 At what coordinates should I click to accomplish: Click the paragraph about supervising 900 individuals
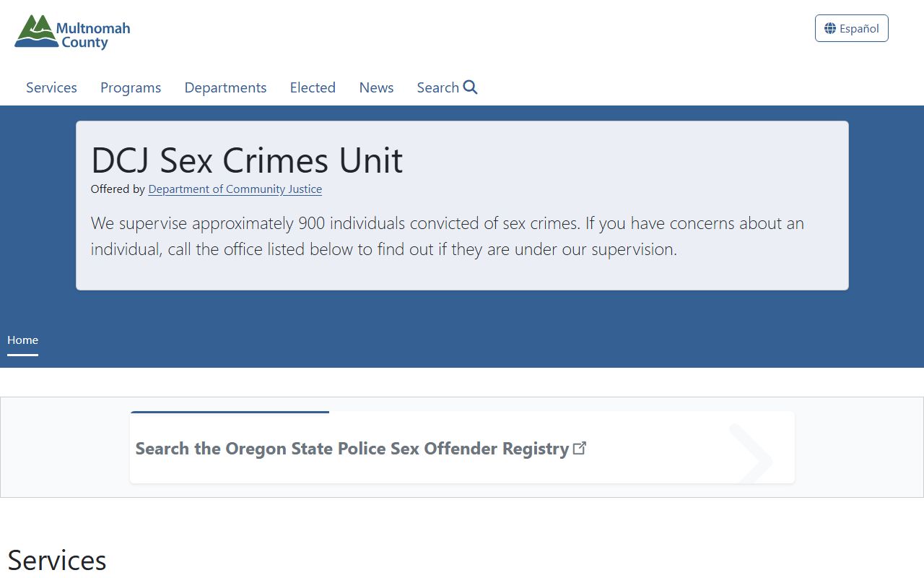(448, 236)
